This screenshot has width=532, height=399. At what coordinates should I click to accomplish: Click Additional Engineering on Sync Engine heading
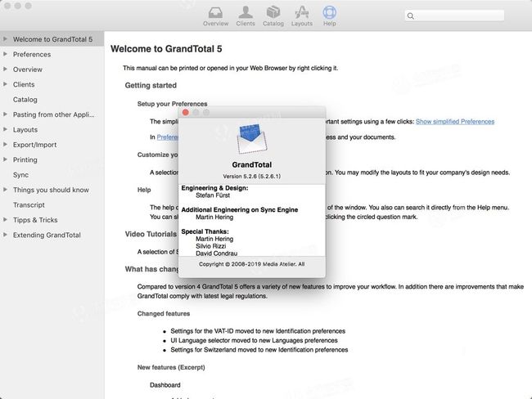tap(240, 210)
